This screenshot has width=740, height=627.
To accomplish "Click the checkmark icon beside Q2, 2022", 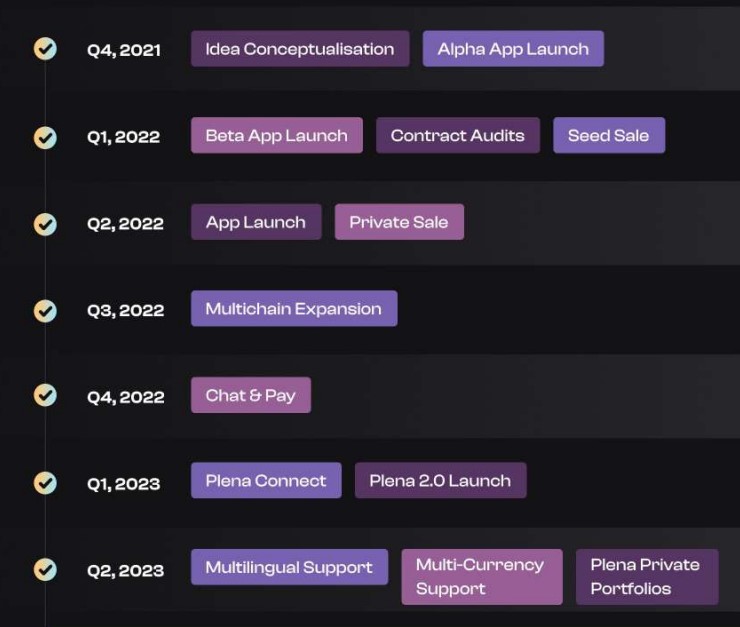I will pyautogui.click(x=45, y=224).
